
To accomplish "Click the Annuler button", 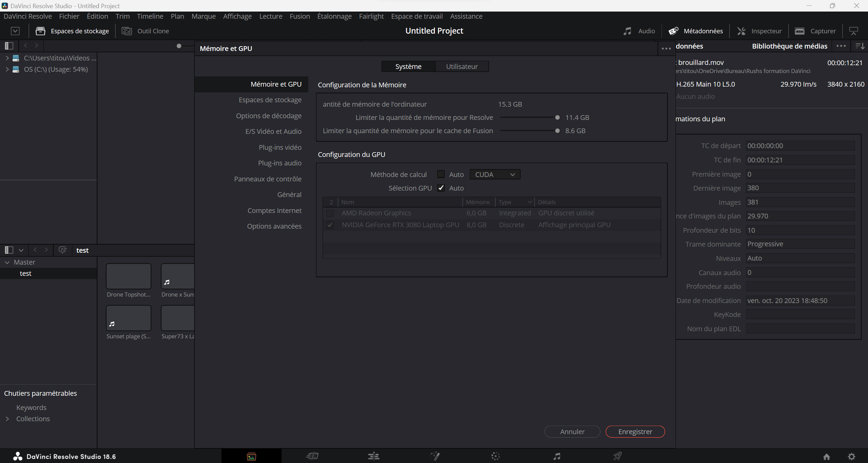I will (x=572, y=431).
